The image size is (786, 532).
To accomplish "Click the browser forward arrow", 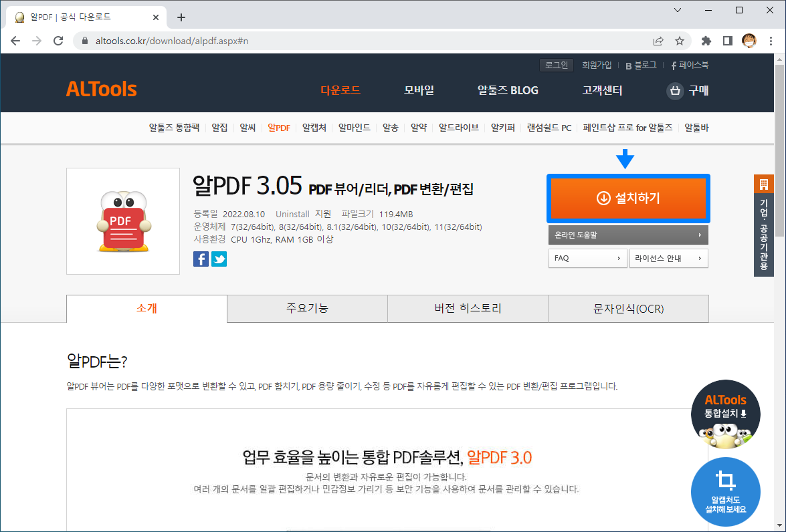I will pos(37,41).
